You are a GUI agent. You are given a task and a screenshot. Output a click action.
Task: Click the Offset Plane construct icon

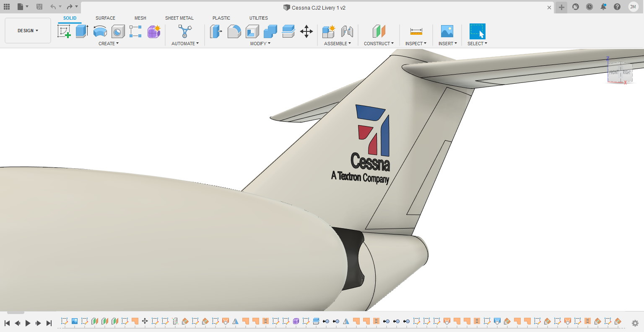379,31
